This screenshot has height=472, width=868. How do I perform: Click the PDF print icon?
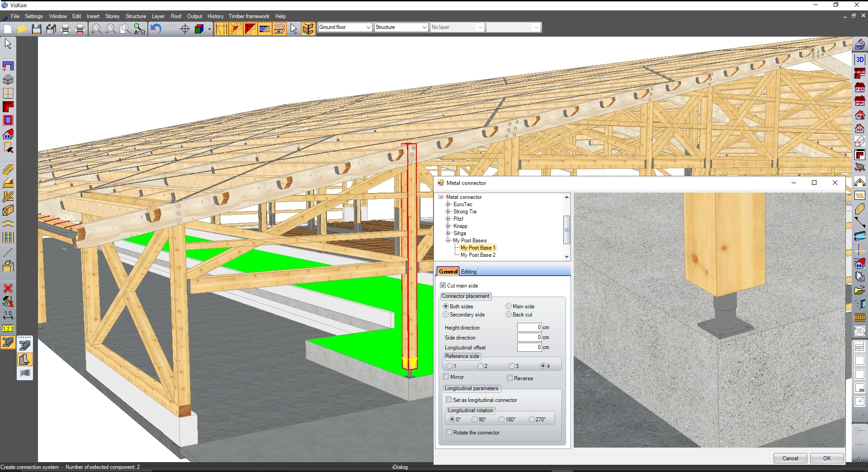80,29
